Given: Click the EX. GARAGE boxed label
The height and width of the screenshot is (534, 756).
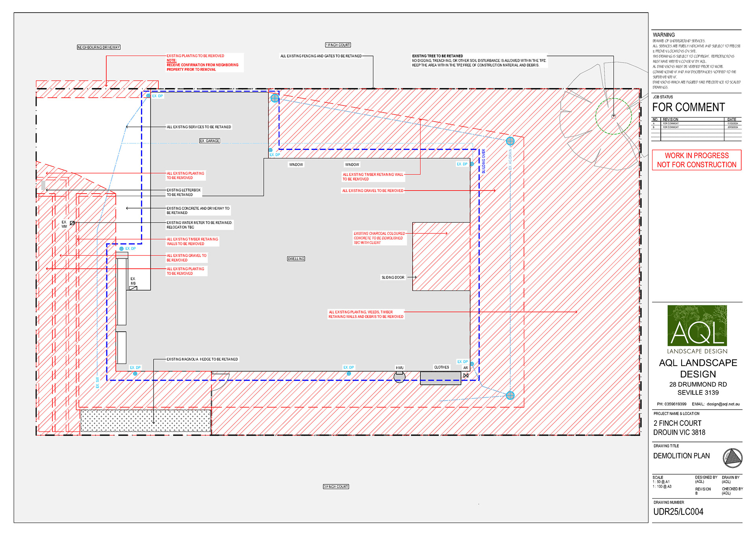Looking at the screenshot, I should tap(209, 141).
